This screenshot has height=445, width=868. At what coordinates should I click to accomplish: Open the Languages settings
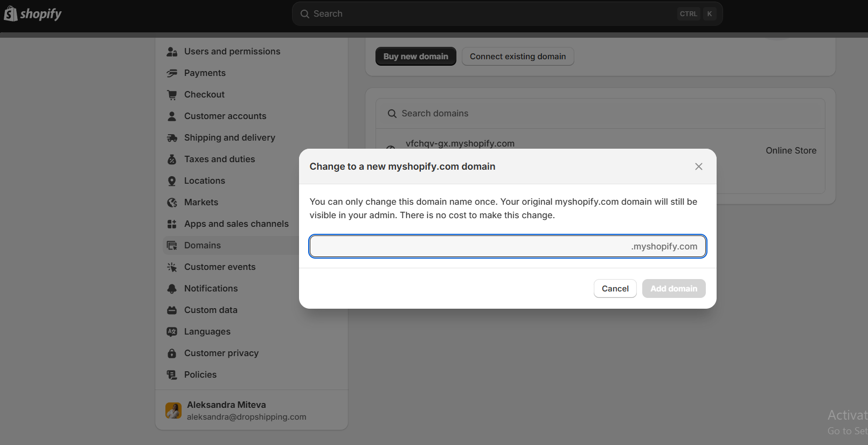(x=207, y=332)
